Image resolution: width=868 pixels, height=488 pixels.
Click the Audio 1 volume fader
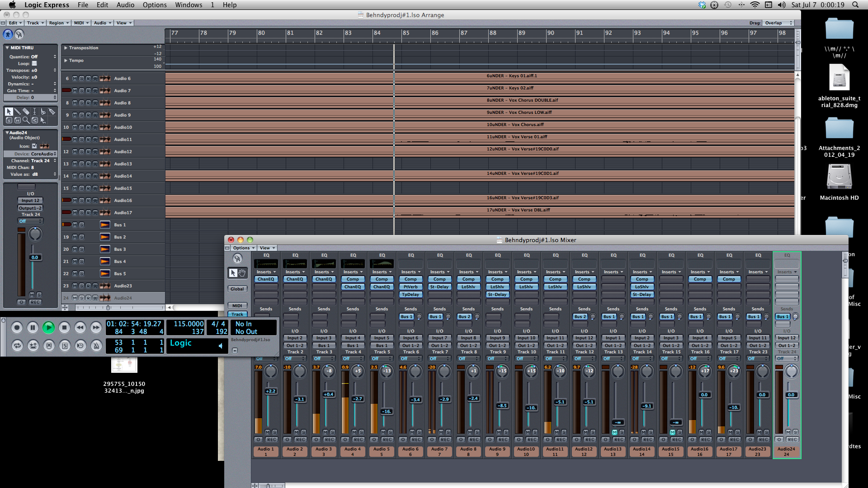pyautogui.click(x=270, y=391)
